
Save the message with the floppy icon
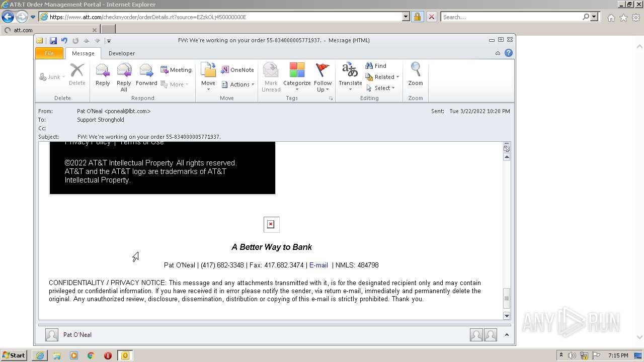point(53,41)
